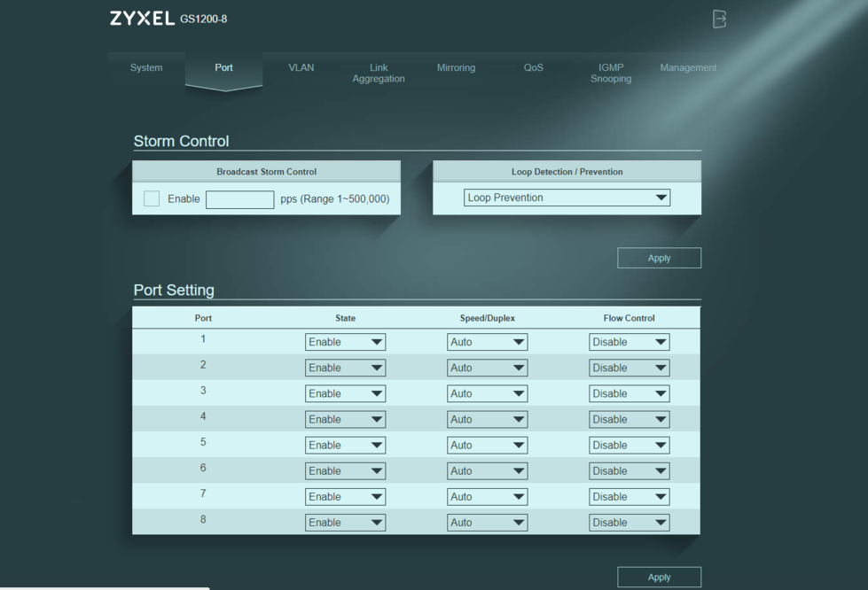Navigate to the Management tab
Viewport: 868px width, 590px height.
[688, 68]
